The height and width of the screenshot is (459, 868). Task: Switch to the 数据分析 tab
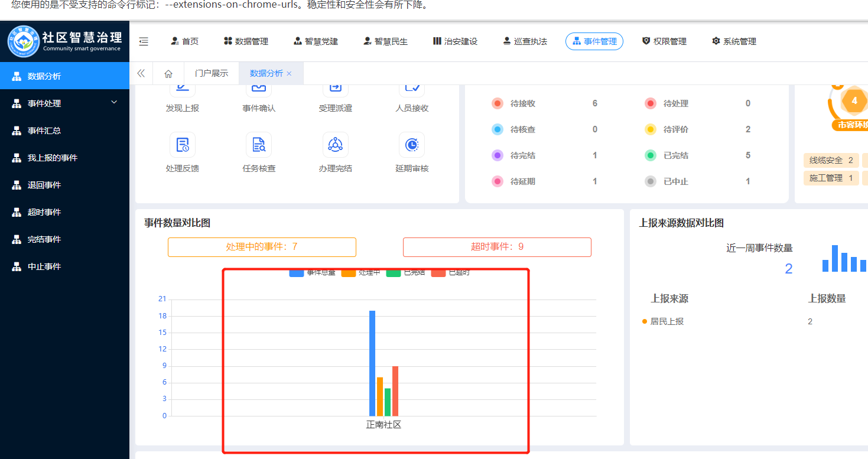[266, 73]
